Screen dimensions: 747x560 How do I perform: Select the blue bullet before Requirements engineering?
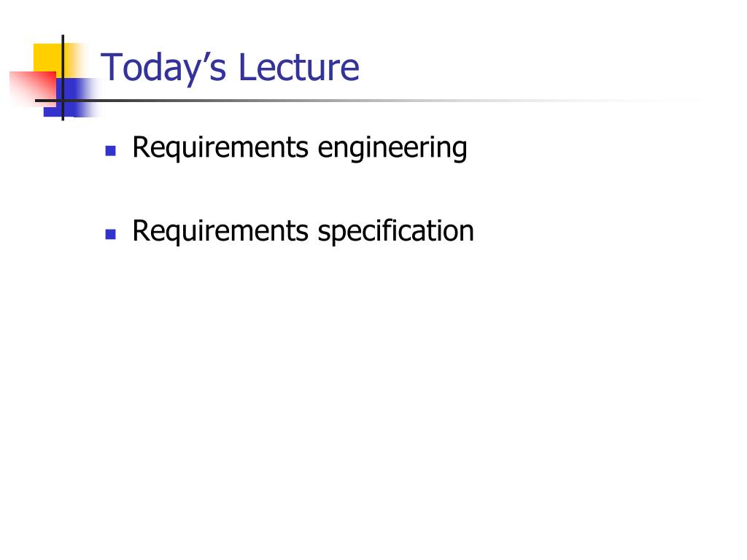pyautogui.click(x=111, y=151)
